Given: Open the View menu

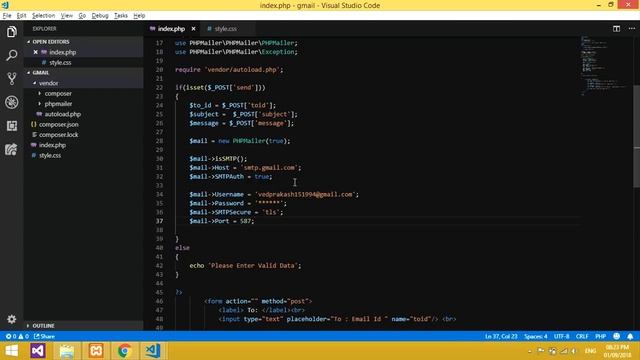Looking at the screenshot, I should 67,16.
